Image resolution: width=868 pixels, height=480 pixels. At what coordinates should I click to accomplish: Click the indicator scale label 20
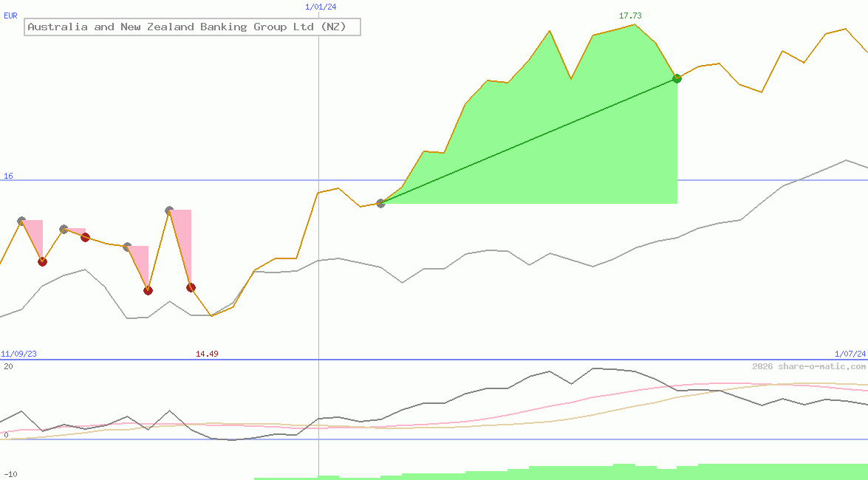[7, 366]
